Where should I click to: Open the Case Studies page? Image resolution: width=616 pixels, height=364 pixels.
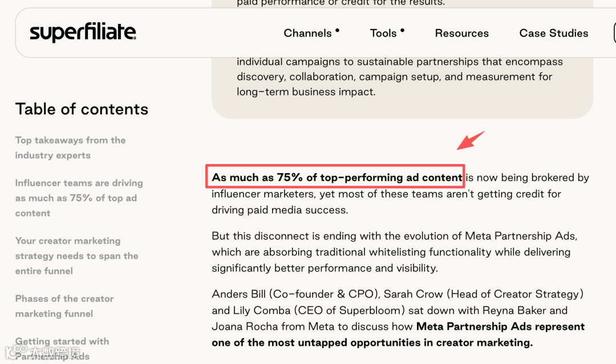553,33
